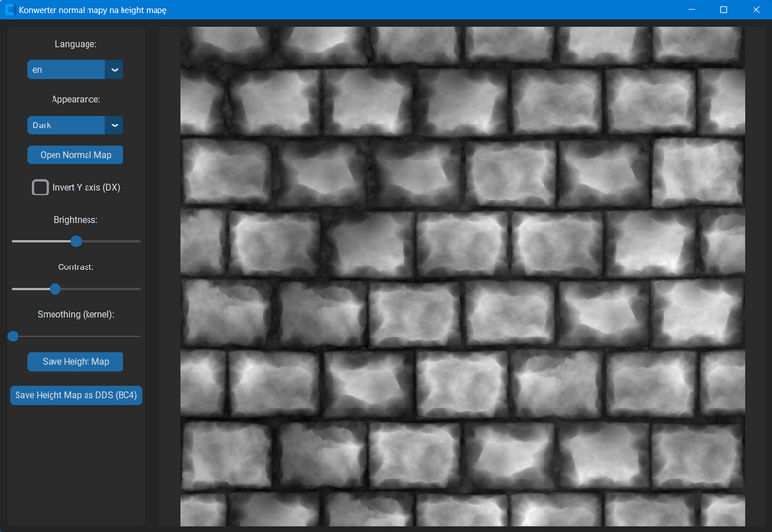
Task: Click the 'Language:' label
Action: pyautogui.click(x=75, y=44)
